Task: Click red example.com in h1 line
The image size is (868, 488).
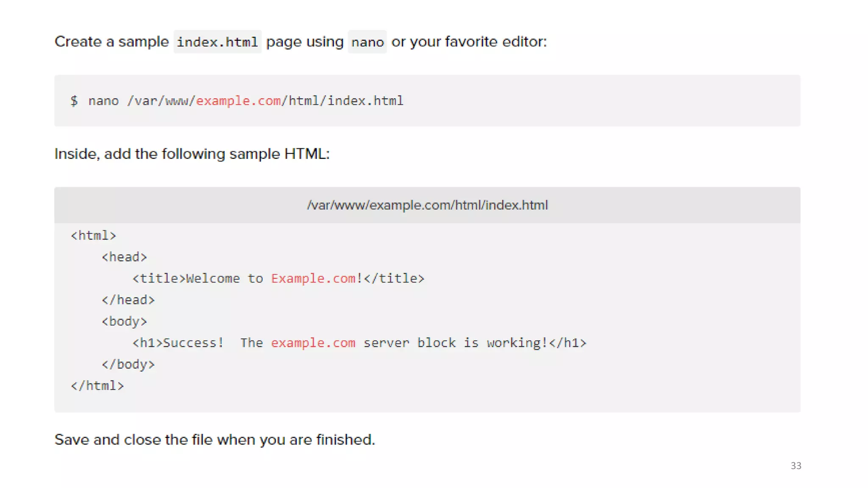Action: (x=313, y=343)
